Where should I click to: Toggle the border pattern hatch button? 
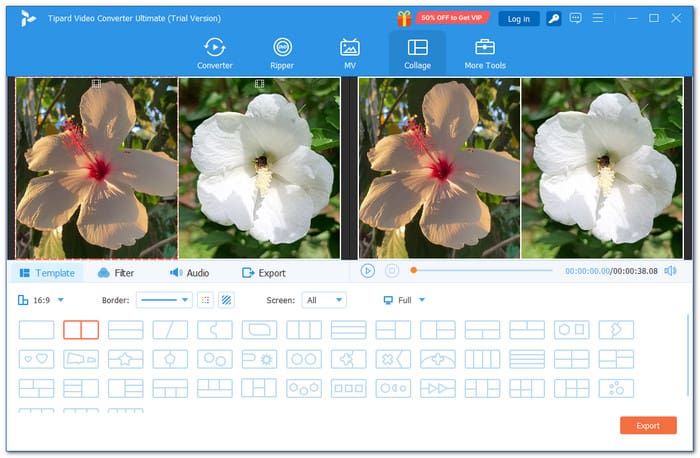pos(227,300)
